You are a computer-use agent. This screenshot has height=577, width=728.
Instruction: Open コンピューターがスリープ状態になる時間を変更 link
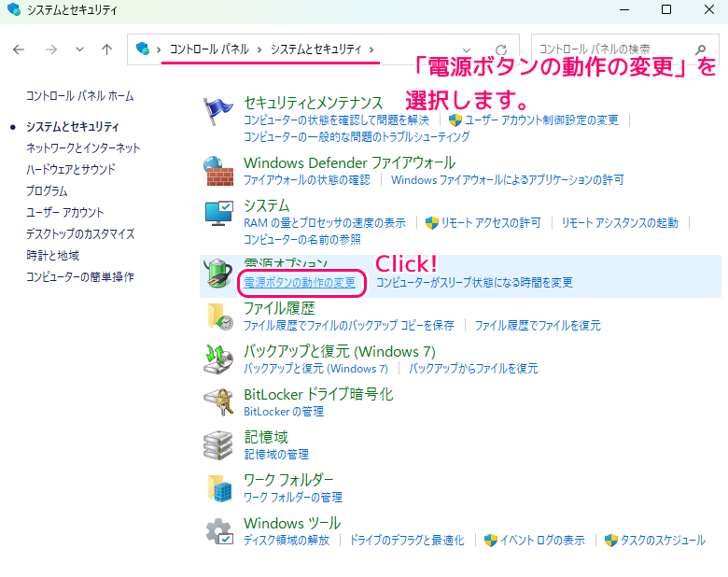point(474,283)
